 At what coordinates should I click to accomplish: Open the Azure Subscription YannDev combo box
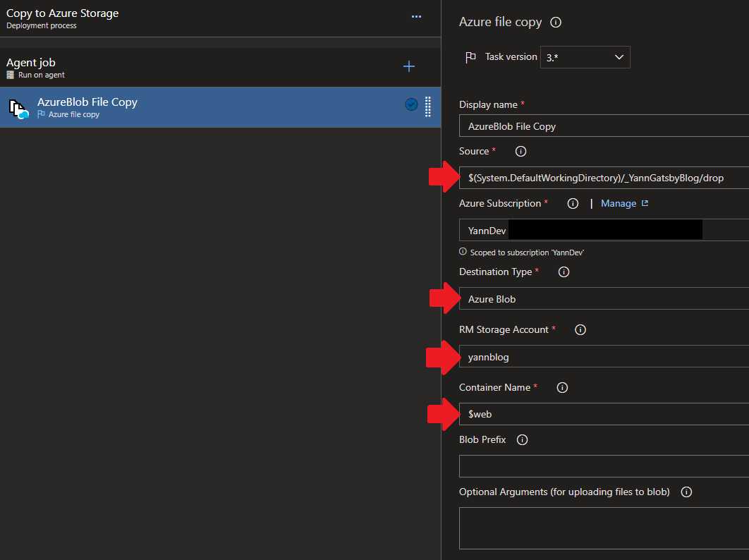coord(603,231)
